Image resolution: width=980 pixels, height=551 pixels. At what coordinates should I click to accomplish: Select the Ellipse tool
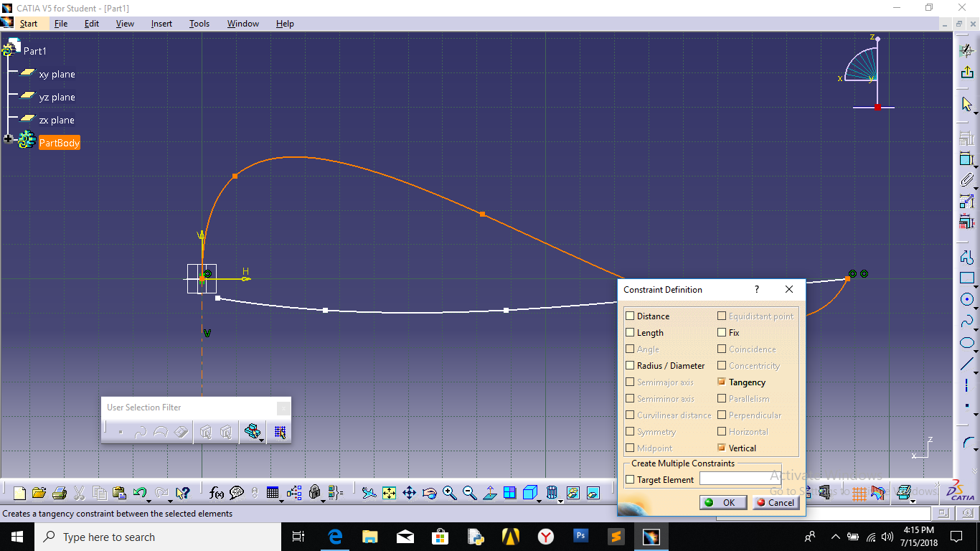pos(968,343)
